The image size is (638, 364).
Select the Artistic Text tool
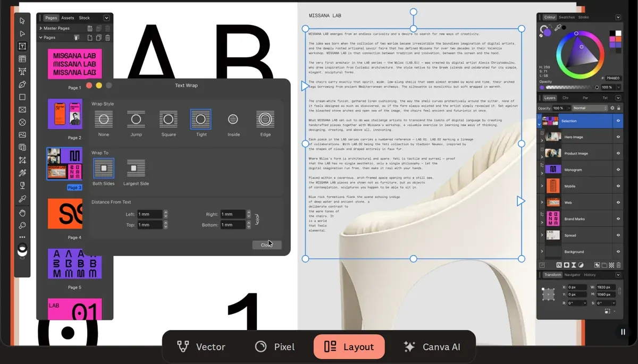(22, 72)
